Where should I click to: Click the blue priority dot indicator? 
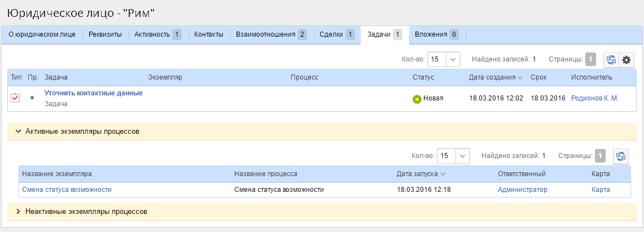(x=32, y=98)
